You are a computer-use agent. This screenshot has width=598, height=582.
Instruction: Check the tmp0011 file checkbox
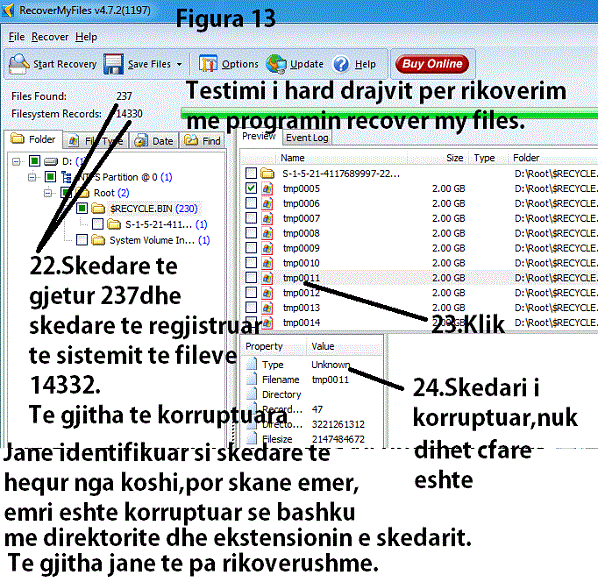click(251, 277)
